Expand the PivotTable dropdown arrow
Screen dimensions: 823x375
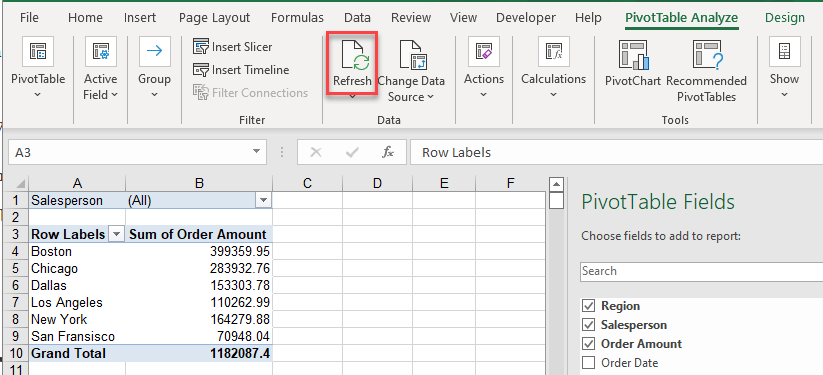click(38, 95)
